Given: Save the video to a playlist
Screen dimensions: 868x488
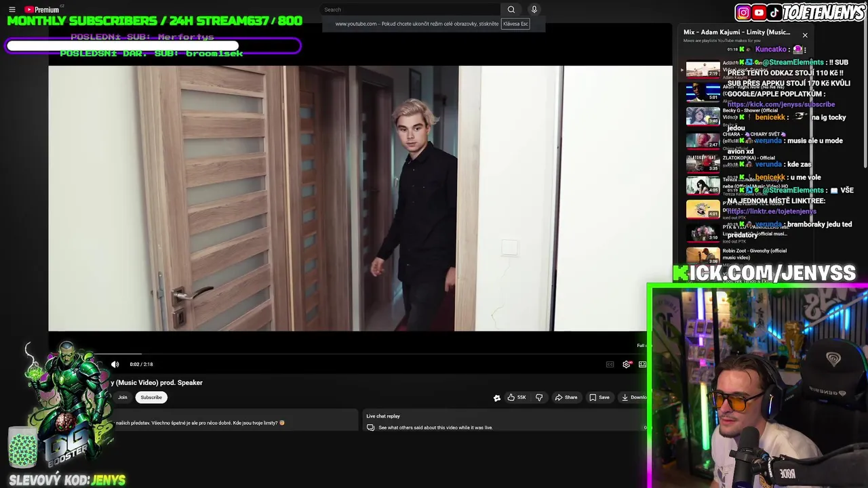Looking at the screenshot, I should click(599, 397).
